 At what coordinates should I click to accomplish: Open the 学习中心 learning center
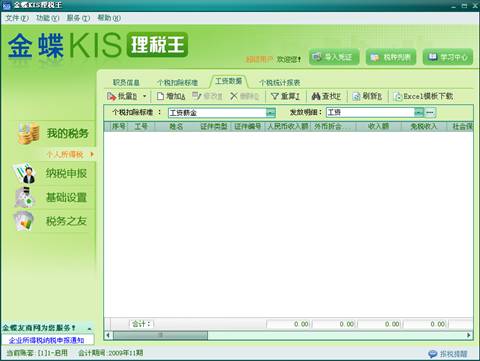(448, 57)
